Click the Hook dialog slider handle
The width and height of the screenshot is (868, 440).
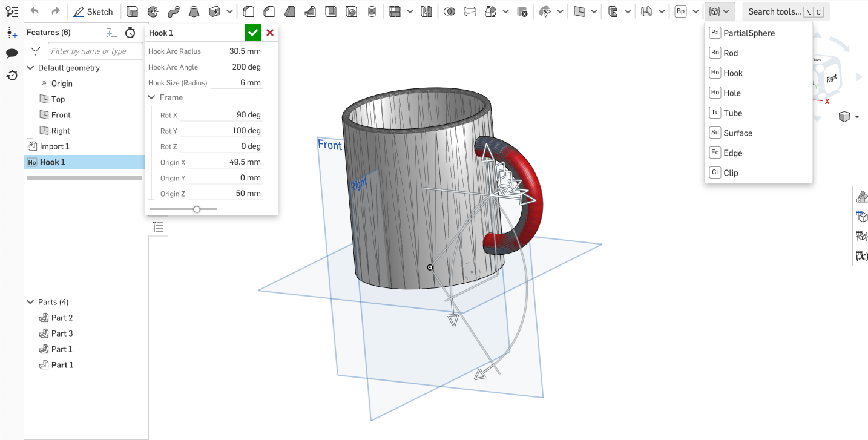pyautogui.click(x=197, y=209)
